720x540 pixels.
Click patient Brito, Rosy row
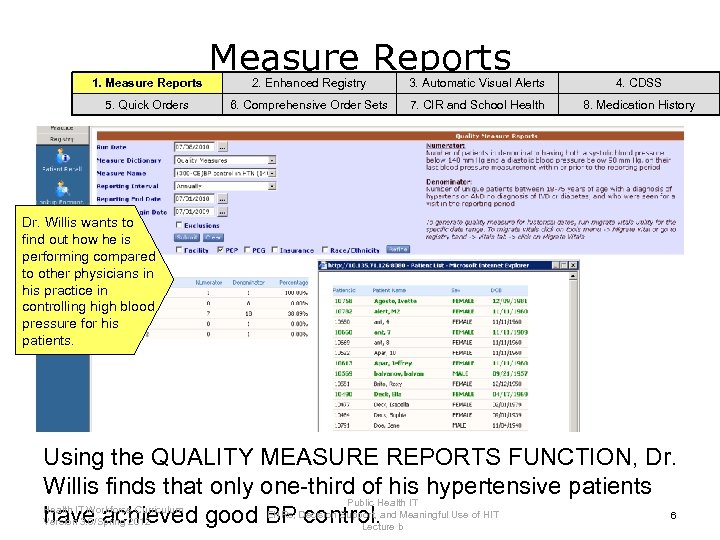(x=430, y=383)
